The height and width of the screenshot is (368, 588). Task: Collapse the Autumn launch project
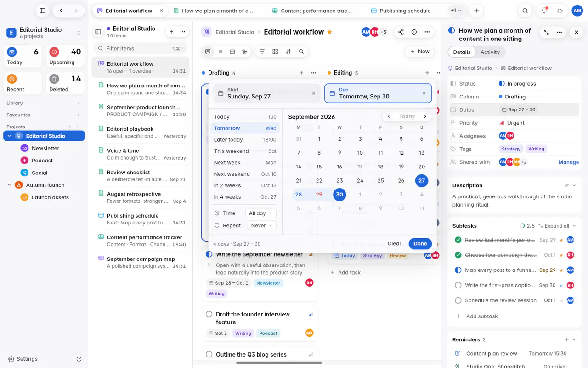click(9, 185)
